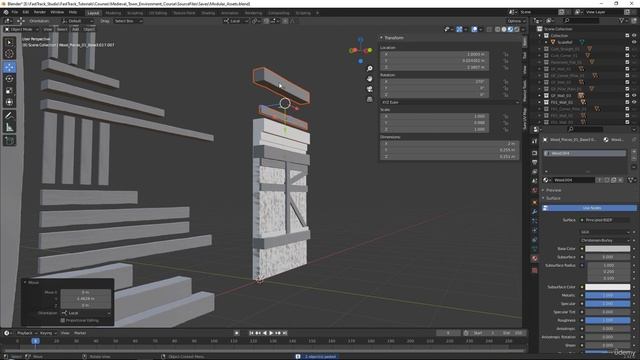This screenshot has height=360, width=640.
Task: Switch viewport to Solid shading
Action: 504,29
